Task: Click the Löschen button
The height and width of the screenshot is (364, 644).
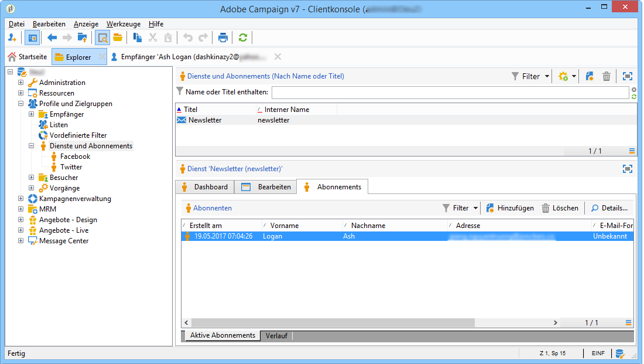Action: coord(560,208)
